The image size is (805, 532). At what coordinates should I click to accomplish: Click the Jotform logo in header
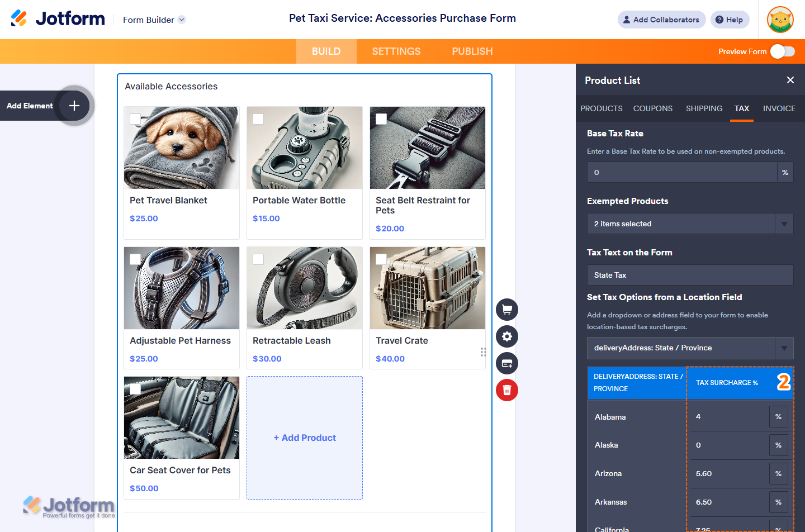[x=58, y=19]
